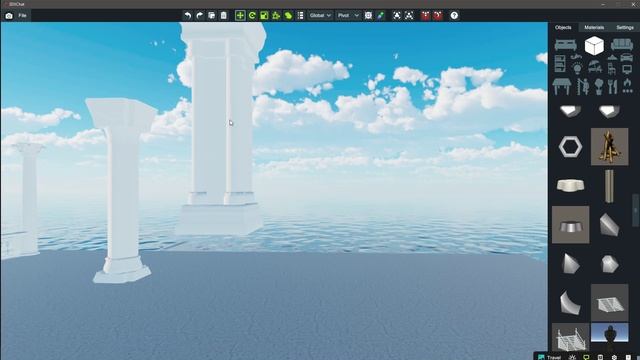Screen dimensions: 640x360
Task: Select the table category icon
Action: click(x=562, y=87)
